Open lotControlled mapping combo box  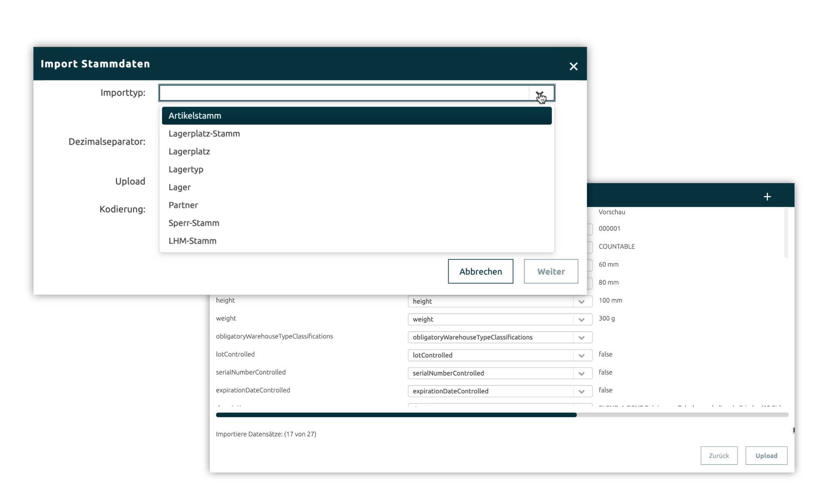point(500,355)
